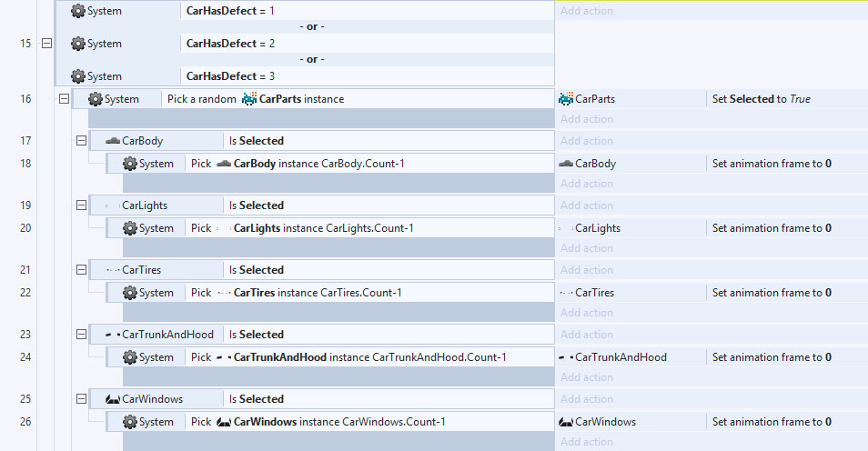Click System gear icon in event 20
This screenshot has height=451, width=868.
point(130,228)
